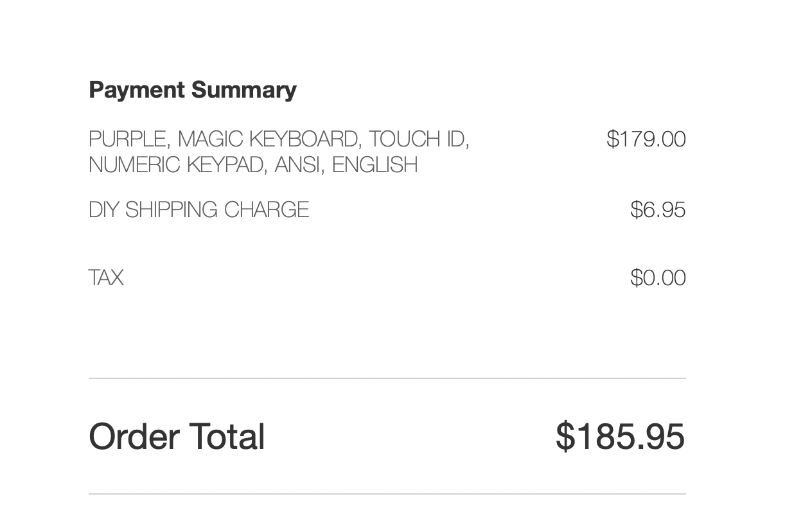Viewport: 812px width, 519px height.
Task: Click the $0.00 tax amount
Action: (x=658, y=278)
